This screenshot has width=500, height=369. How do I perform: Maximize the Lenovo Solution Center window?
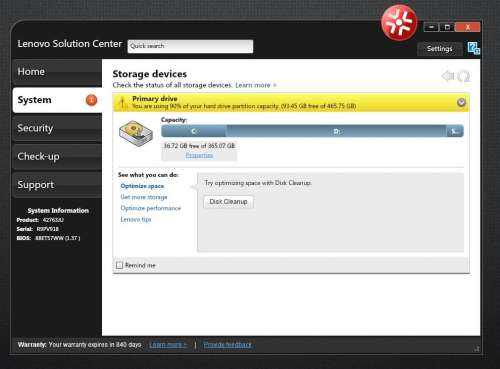(447, 27)
